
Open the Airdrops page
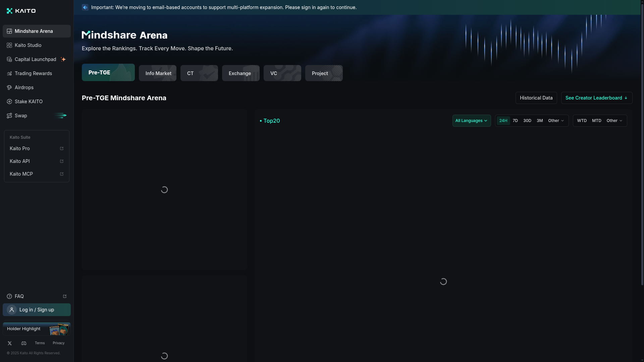coord(37,87)
